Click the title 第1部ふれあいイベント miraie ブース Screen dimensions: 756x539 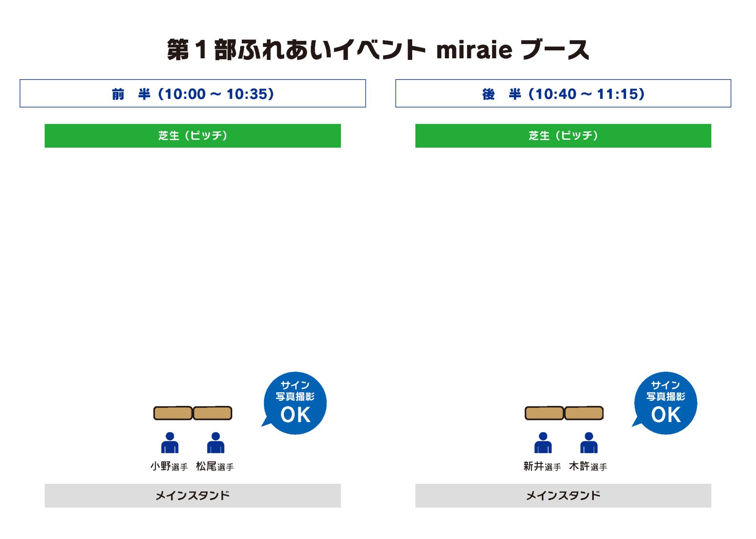(x=378, y=50)
